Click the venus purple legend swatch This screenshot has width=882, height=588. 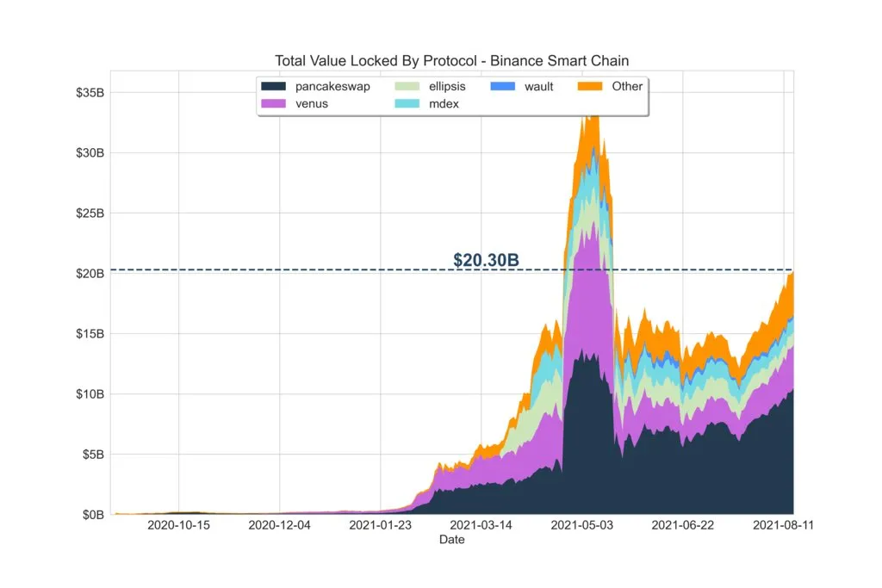click(x=273, y=103)
